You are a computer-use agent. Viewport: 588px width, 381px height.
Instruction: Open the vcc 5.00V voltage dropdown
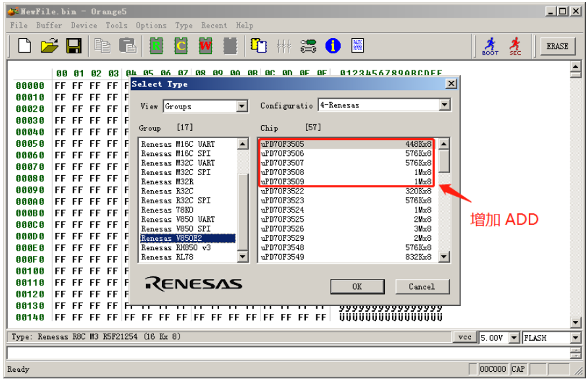[x=514, y=338]
